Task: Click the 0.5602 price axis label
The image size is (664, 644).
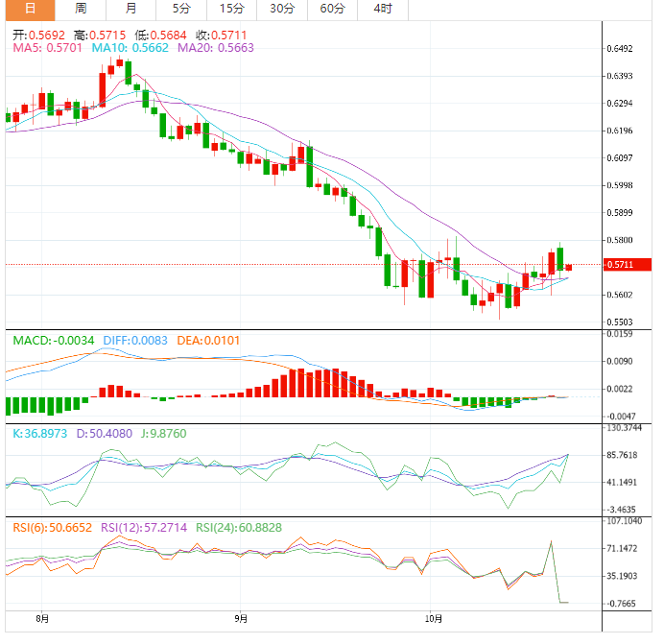Action: pos(620,295)
